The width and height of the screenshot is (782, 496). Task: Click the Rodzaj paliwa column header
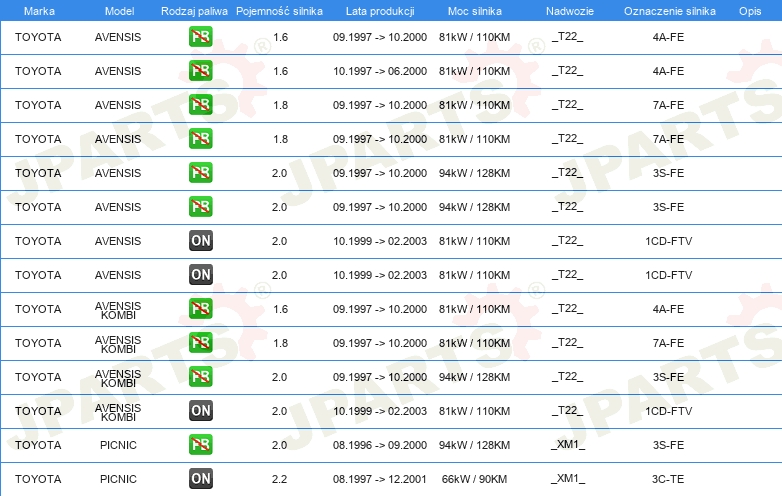194,11
